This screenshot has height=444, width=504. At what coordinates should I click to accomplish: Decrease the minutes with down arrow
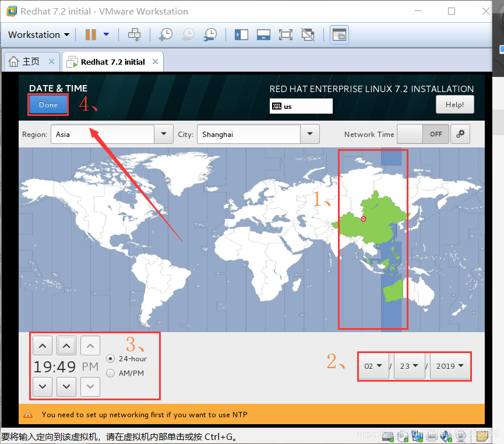tap(66, 387)
